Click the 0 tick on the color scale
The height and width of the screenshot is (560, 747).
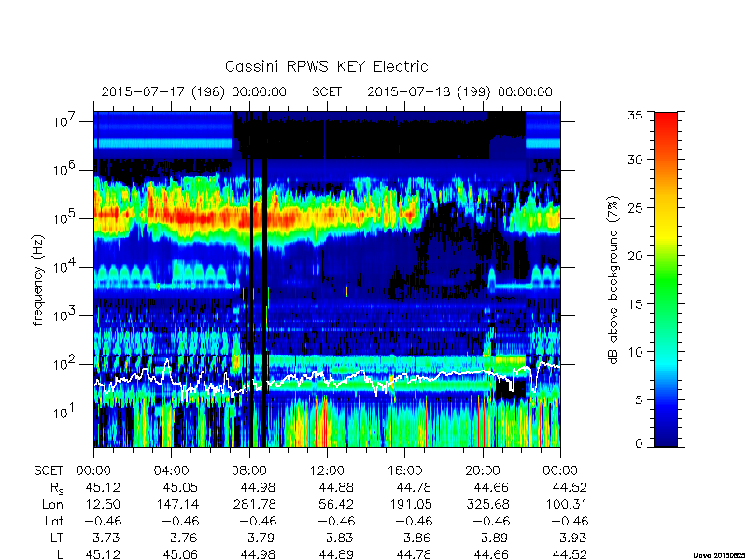coord(639,444)
